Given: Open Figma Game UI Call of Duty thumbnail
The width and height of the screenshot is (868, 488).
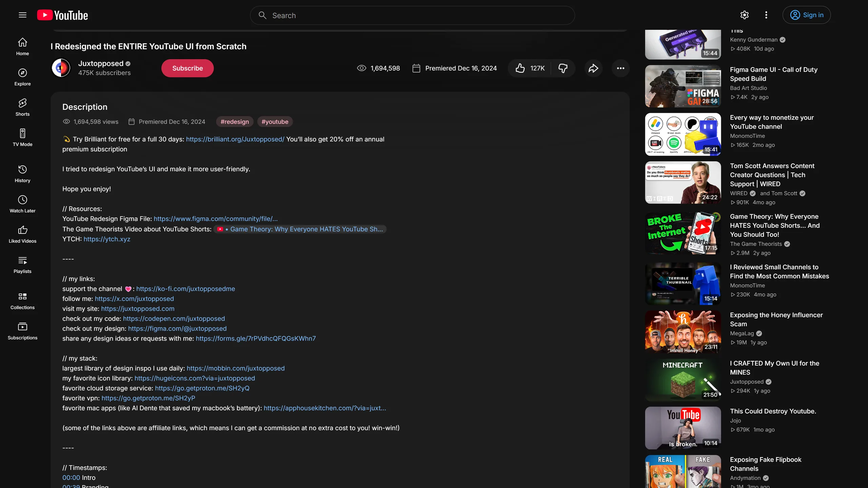Looking at the screenshot, I should click(x=683, y=86).
